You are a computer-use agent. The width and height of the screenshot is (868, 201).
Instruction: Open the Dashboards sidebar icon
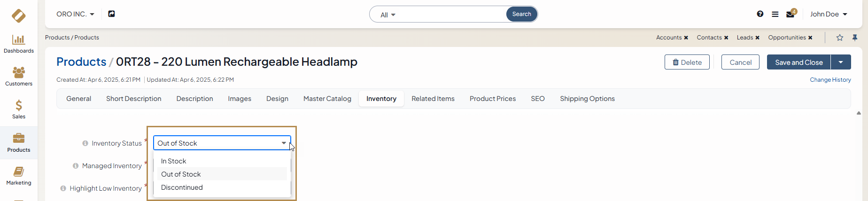[19, 44]
